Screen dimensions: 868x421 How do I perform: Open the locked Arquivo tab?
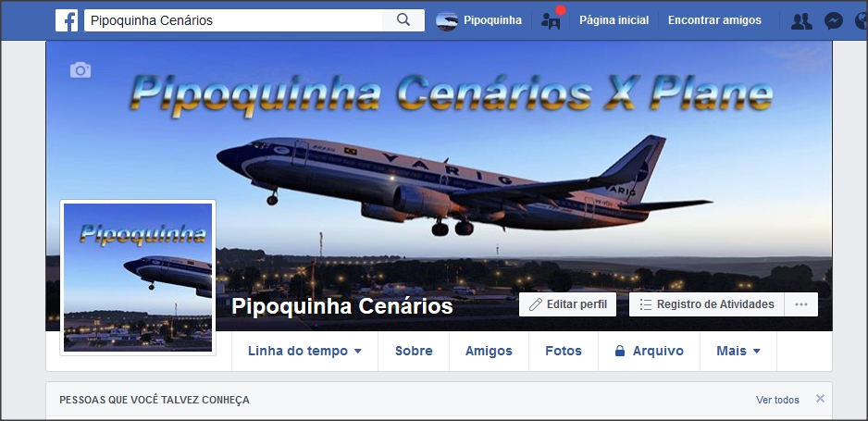pyautogui.click(x=649, y=351)
